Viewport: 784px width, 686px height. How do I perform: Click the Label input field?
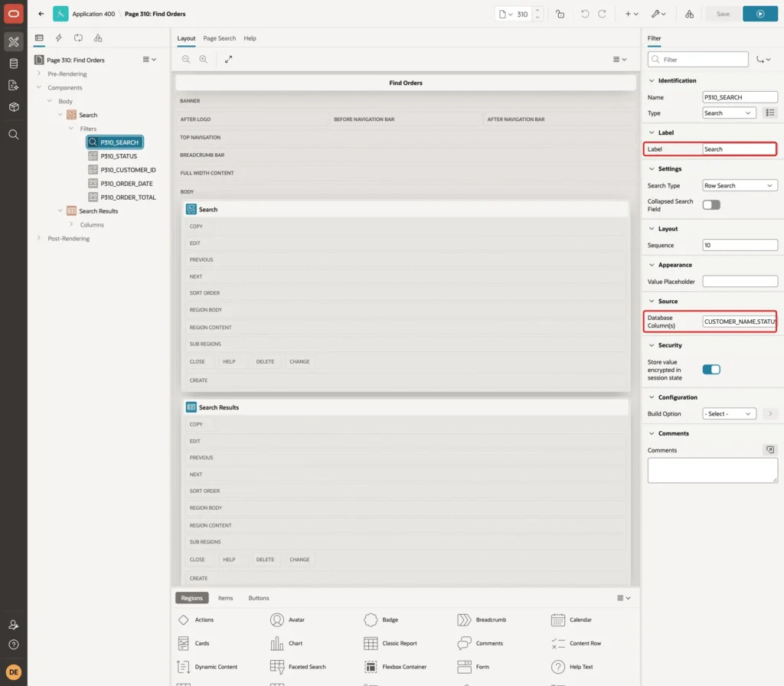[x=740, y=149]
